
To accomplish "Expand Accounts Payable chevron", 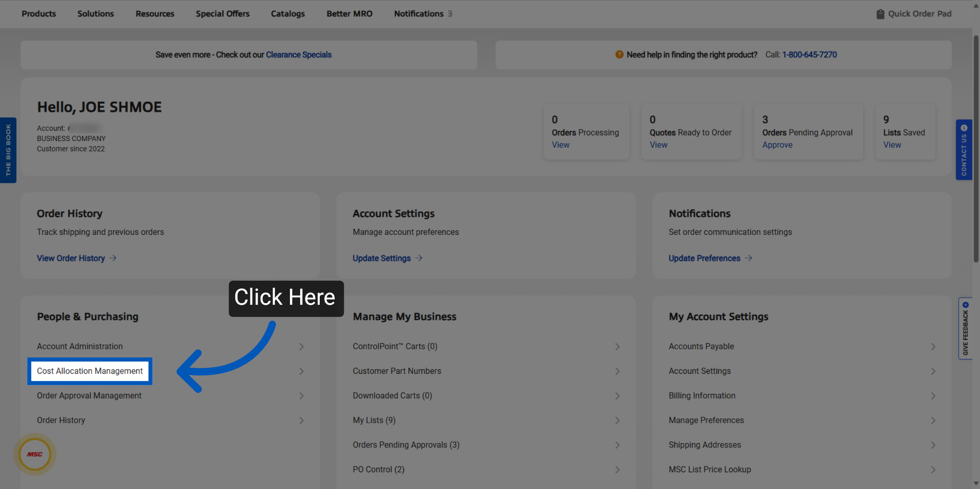I will point(933,347).
